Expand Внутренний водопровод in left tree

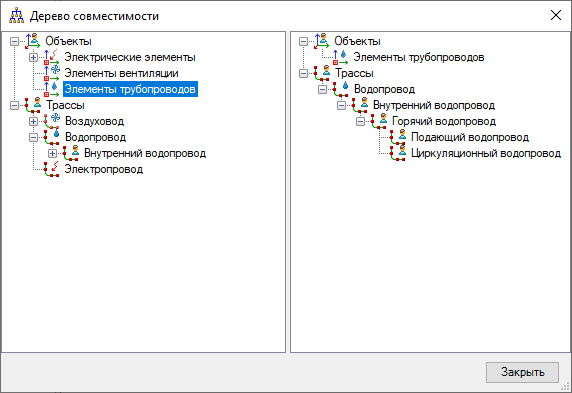coord(52,154)
